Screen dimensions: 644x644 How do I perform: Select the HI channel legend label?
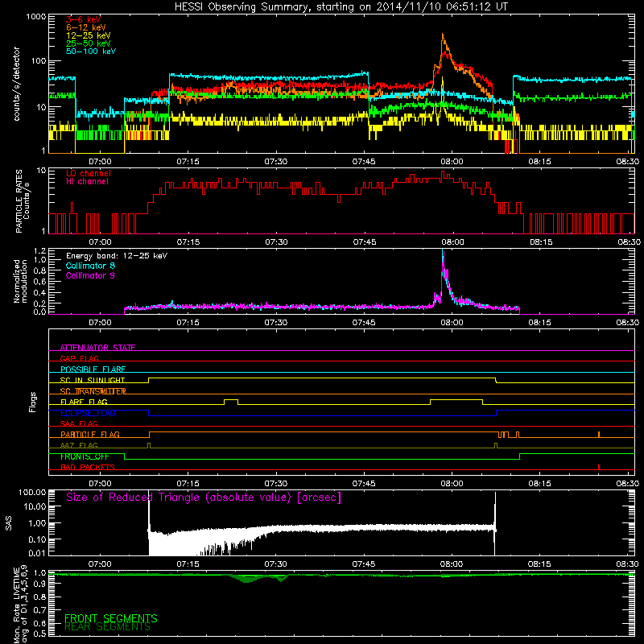(87, 182)
